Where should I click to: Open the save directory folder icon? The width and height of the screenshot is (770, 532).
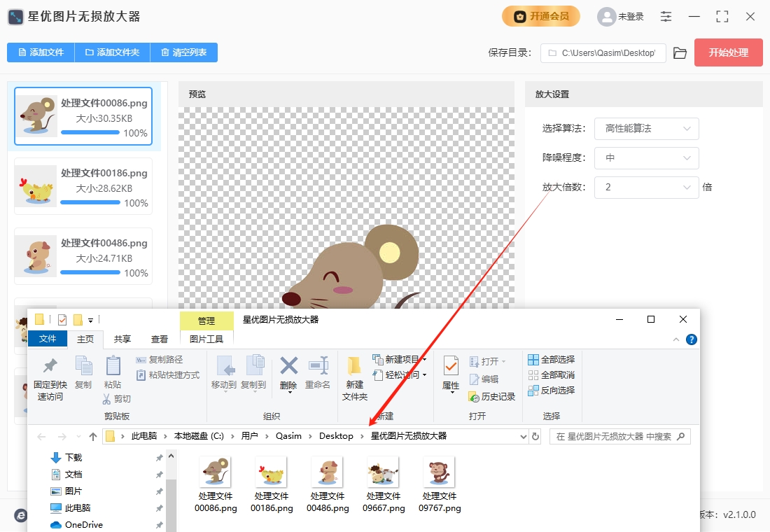(680, 53)
